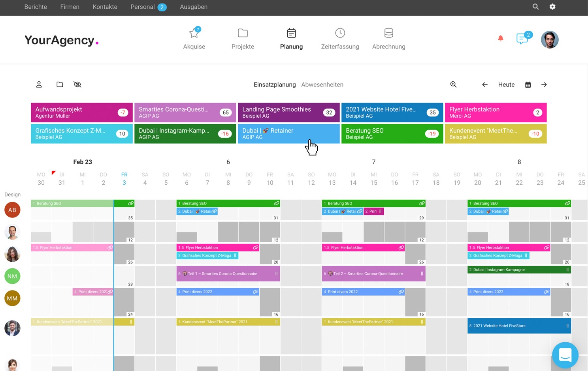This screenshot has width=588, height=371.
Task: Click the search magnifier in top bar
Action: [535, 7]
